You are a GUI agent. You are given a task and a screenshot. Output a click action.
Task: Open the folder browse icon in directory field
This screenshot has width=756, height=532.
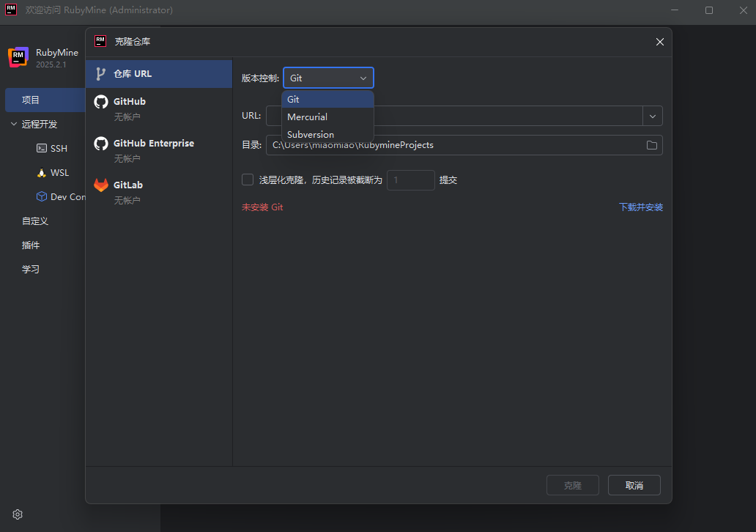click(x=651, y=145)
